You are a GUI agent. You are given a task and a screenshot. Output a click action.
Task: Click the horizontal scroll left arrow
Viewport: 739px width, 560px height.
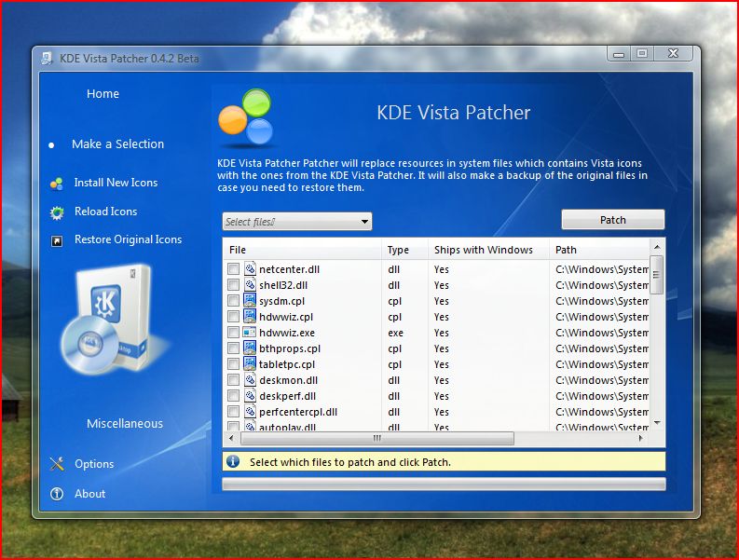tap(231, 438)
